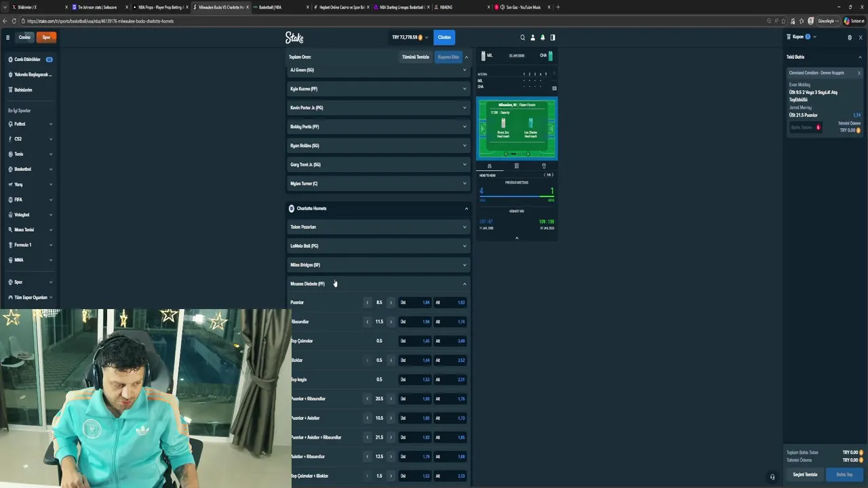Click the MMA icon in sidebar
The height and width of the screenshot is (488, 868).
tap(11, 260)
